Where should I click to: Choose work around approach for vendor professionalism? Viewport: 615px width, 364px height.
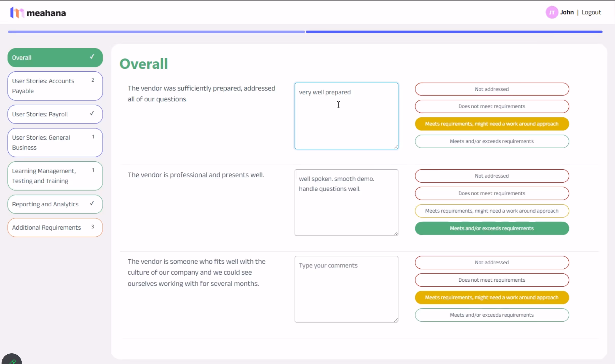coord(492,211)
